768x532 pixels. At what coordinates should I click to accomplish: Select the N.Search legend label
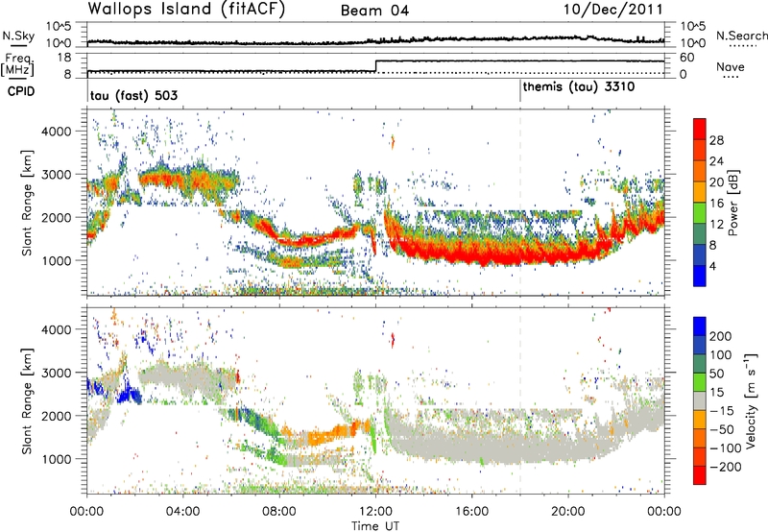[x=741, y=36]
